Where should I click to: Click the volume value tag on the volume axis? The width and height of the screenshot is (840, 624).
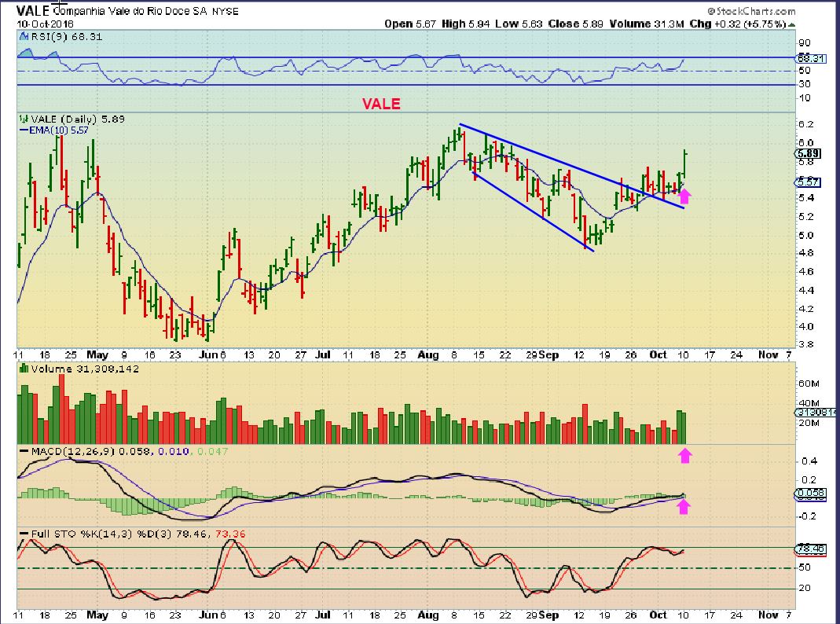(816, 413)
